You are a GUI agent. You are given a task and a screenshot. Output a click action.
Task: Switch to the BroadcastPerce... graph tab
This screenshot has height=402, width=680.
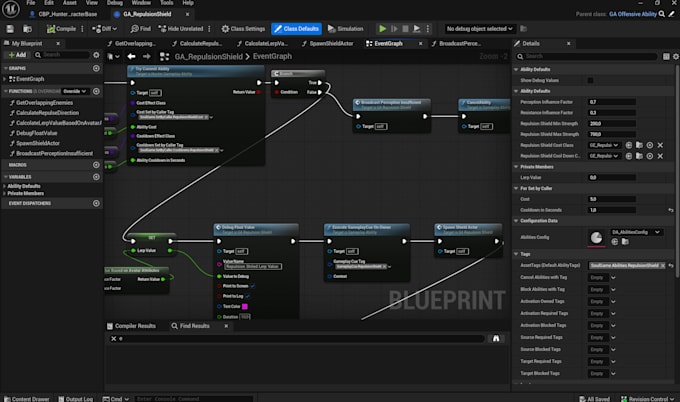pyautogui.click(x=457, y=43)
